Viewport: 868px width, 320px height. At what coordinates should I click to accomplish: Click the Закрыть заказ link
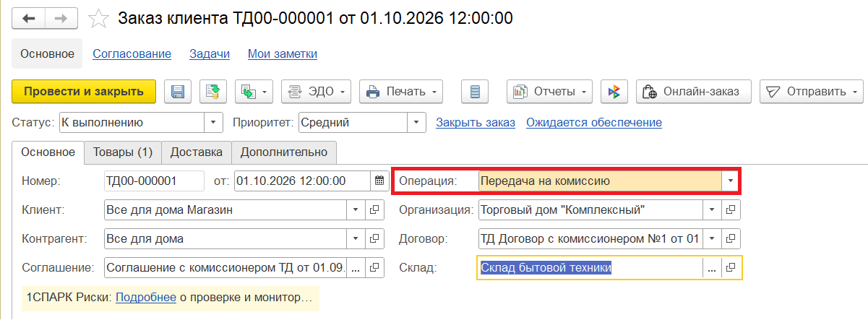pos(476,123)
